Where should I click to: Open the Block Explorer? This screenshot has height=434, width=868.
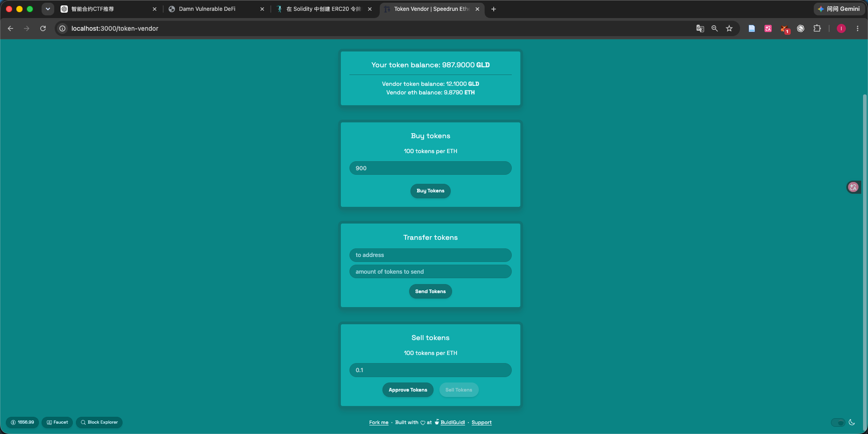tap(99, 422)
